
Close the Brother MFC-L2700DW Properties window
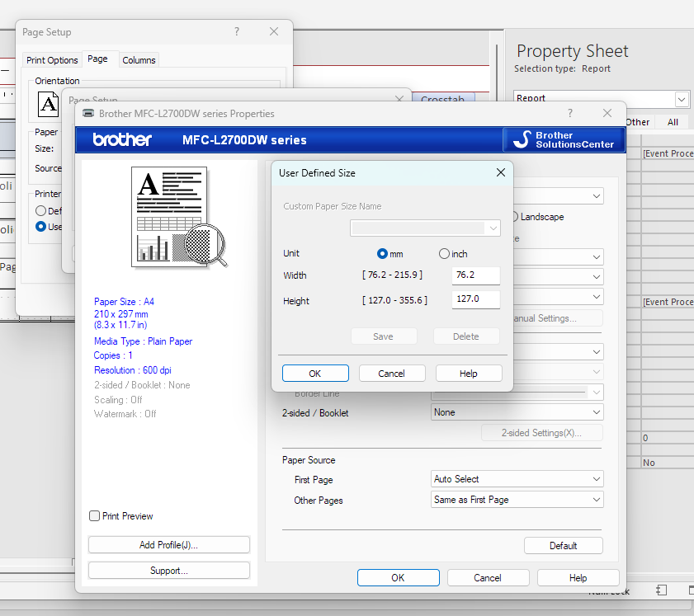click(607, 113)
